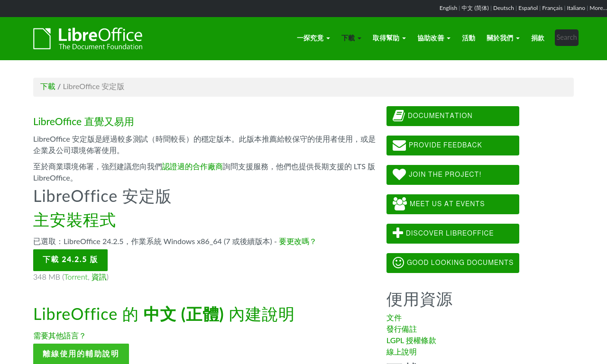Switch language to Italiano

(x=576, y=8)
